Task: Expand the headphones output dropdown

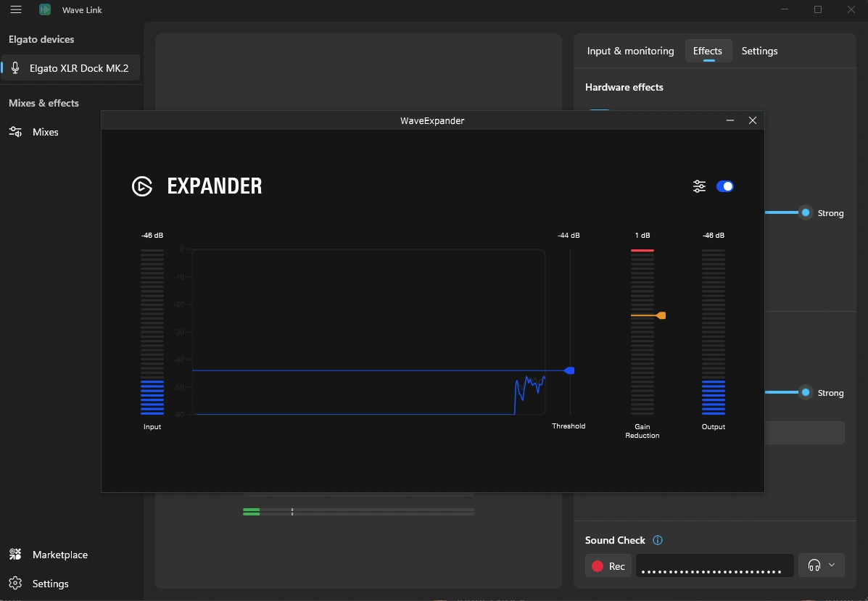Action: (x=822, y=565)
